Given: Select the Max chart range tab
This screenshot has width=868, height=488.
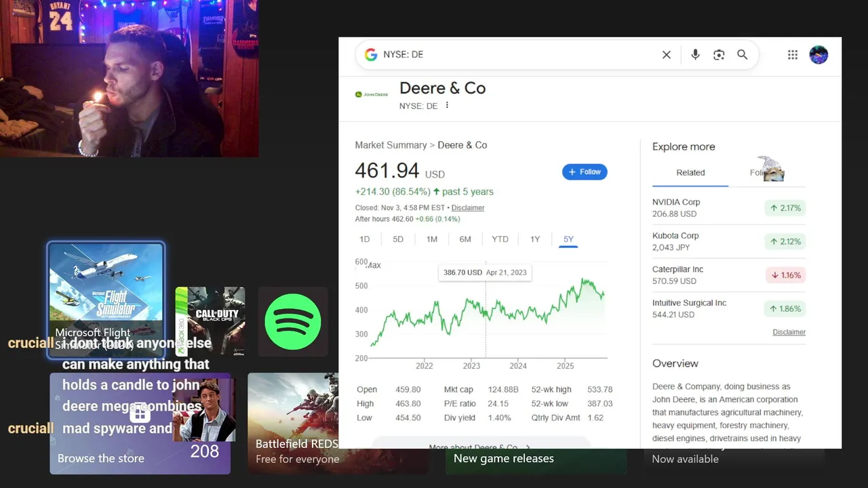Looking at the screenshot, I should point(373,265).
